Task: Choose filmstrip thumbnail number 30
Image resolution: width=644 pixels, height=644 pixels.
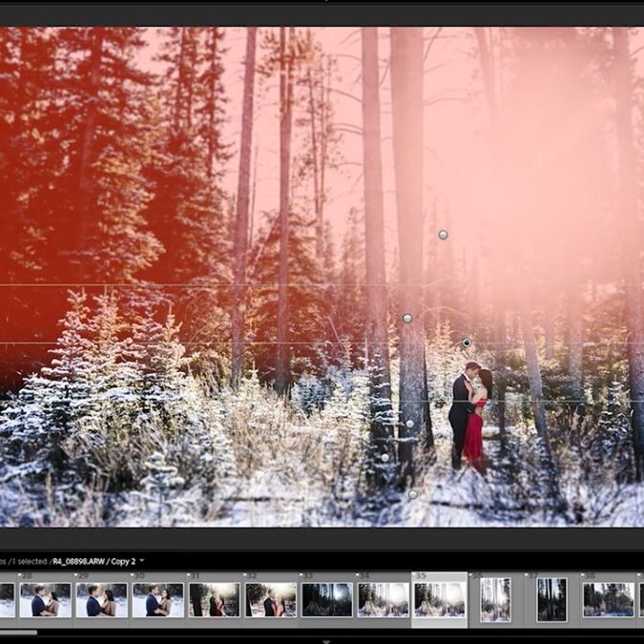Action: [157, 600]
